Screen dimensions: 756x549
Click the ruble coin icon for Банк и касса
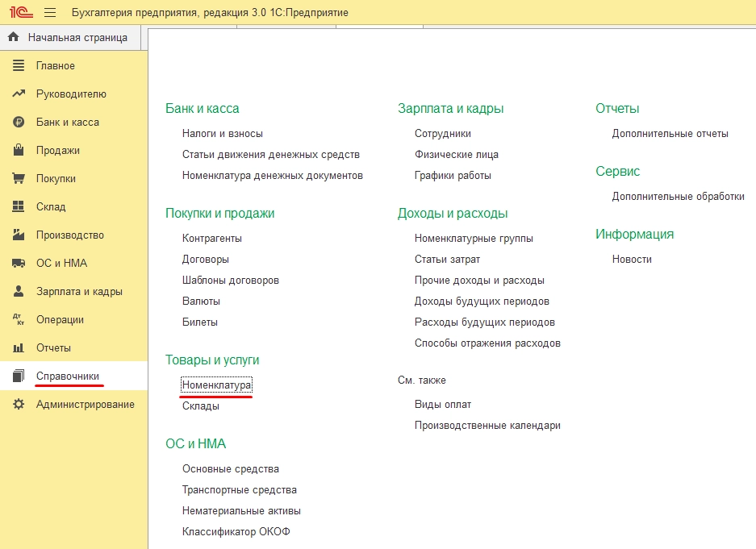pos(19,122)
